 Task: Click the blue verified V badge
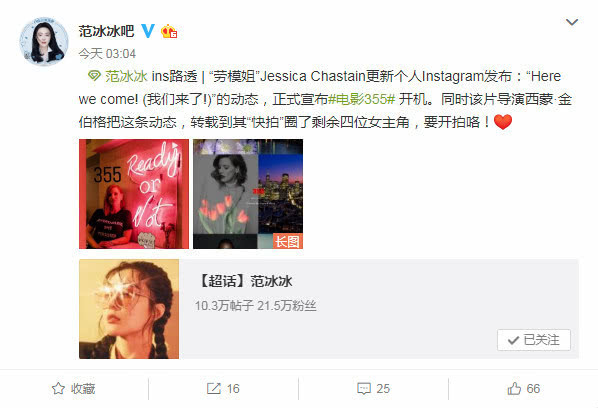pos(148,31)
